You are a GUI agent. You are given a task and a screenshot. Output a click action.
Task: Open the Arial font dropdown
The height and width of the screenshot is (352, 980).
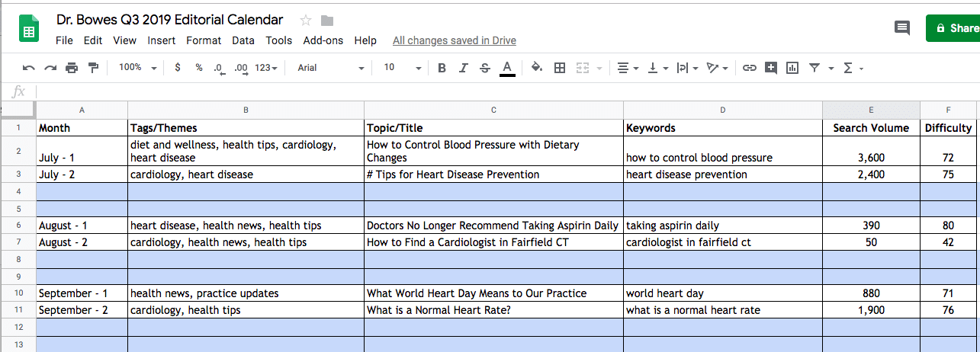point(331,68)
